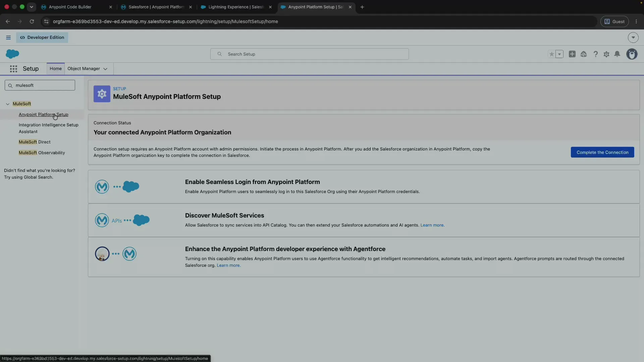
Task: Click the Enable Seamless Login from Anypoint Platform heading
Action: tap(252, 182)
